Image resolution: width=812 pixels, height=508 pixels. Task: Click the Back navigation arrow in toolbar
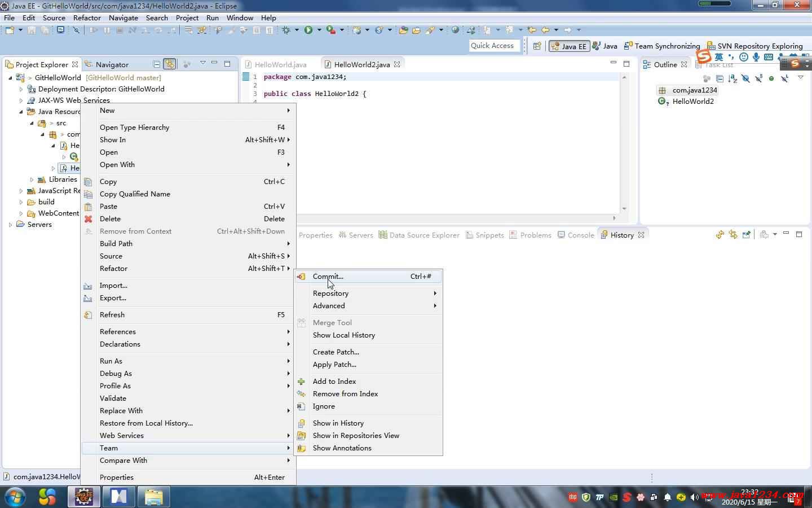point(545,30)
